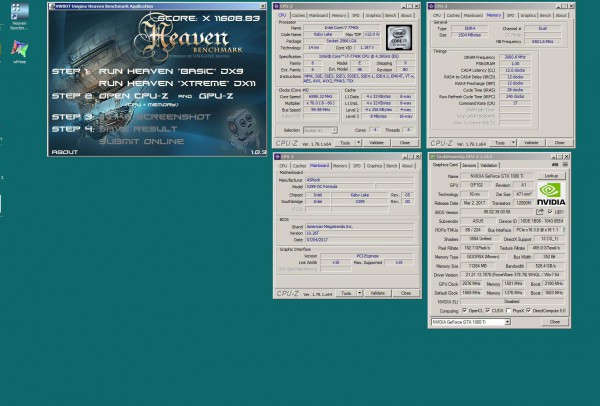600x406 pixels.
Task: Open About in the Heaven Benchmark window
Action: [x=65, y=152]
